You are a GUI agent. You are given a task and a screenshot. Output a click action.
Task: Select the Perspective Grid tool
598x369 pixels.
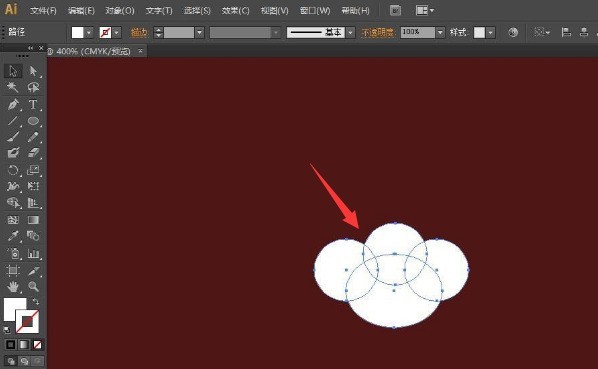tap(33, 203)
